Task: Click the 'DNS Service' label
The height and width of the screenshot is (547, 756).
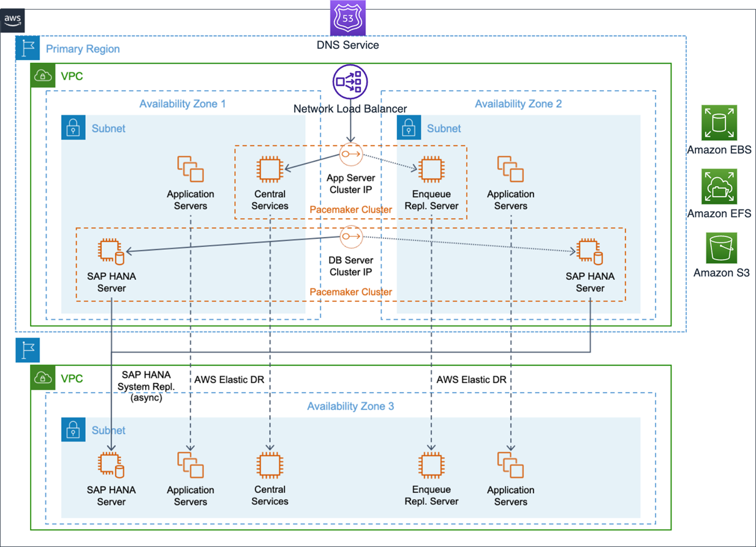Action: pyautogui.click(x=347, y=45)
